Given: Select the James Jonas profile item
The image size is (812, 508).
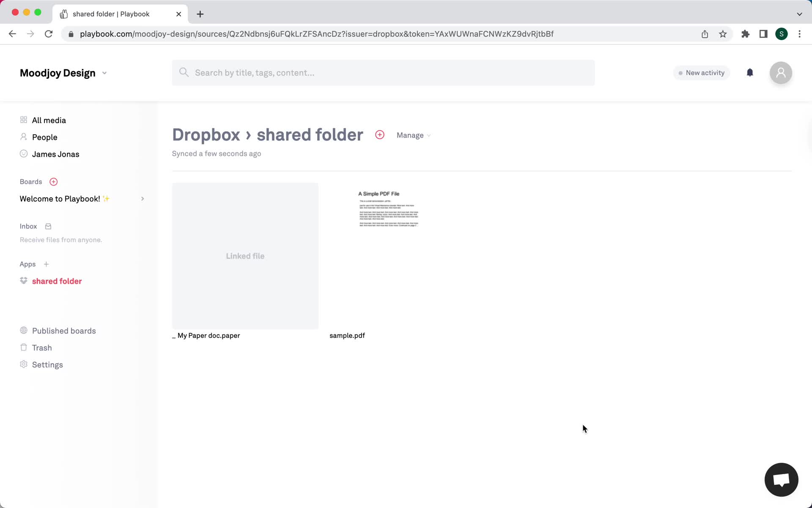Looking at the screenshot, I should tap(55, 154).
